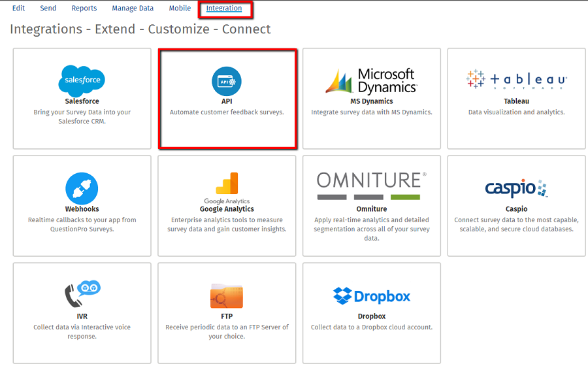This screenshot has width=588, height=366.
Task: Select the Integration tab
Action: tap(224, 8)
